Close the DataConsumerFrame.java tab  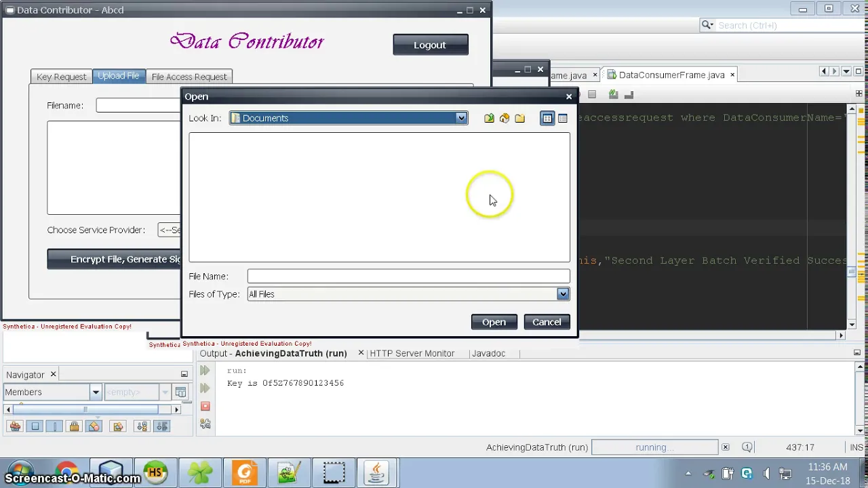[732, 75]
